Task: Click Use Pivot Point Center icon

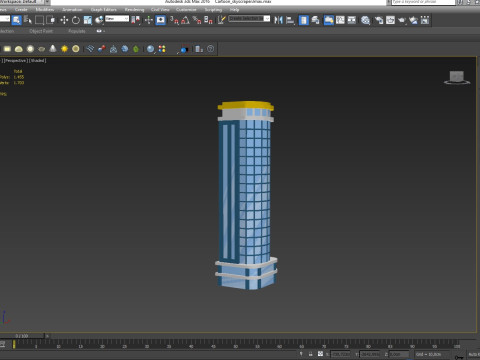Action: pyautogui.click(x=136, y=20)
